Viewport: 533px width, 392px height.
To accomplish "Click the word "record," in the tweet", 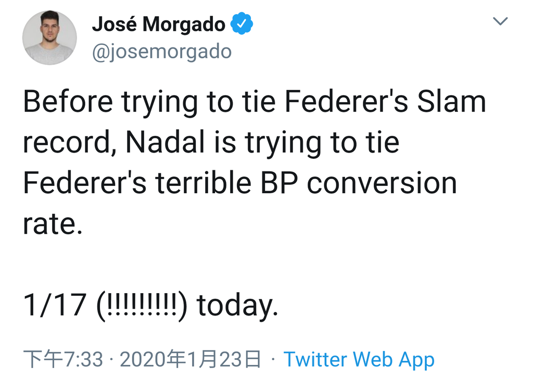I will tap(70, 143).
